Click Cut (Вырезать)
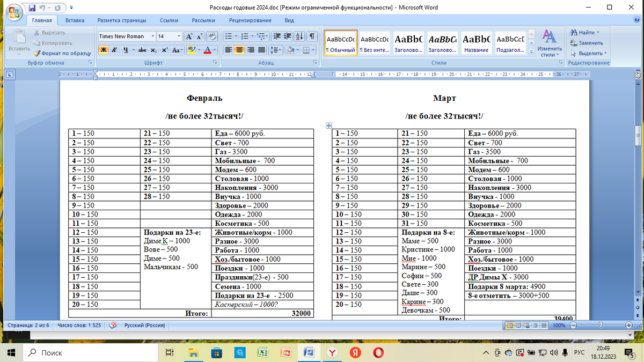644x362 pixels. (x=49, y=33)
